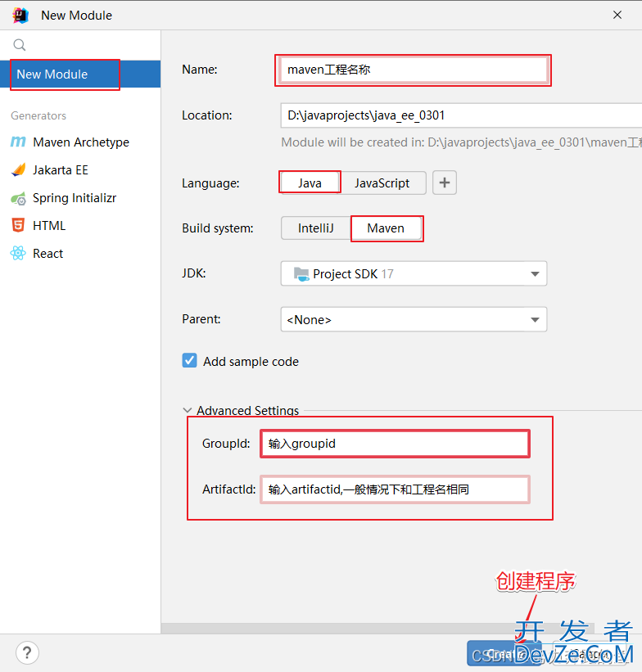
Task: Click the search magnifier icon
Action: [x=20, y=45]
